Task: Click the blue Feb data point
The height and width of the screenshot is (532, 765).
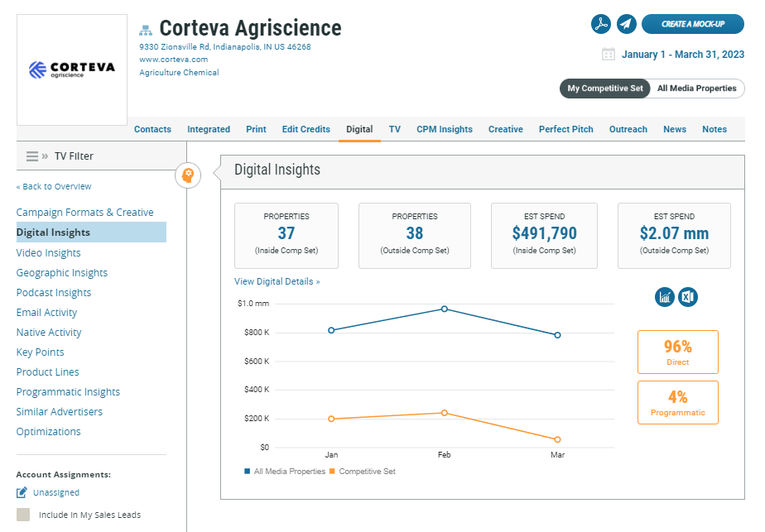Action: [x=444, y=309]
